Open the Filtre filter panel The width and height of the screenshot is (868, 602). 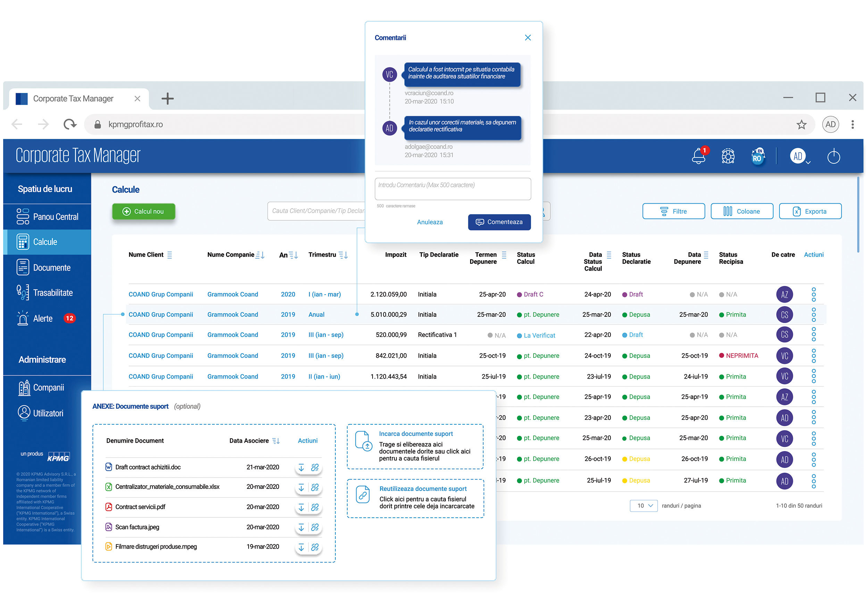[x=673, y=212]
